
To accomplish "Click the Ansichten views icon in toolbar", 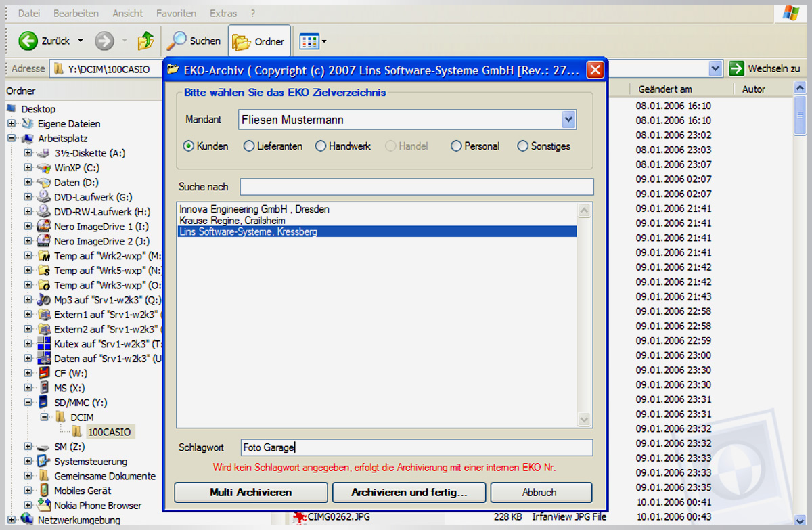I will pos(309,41).
